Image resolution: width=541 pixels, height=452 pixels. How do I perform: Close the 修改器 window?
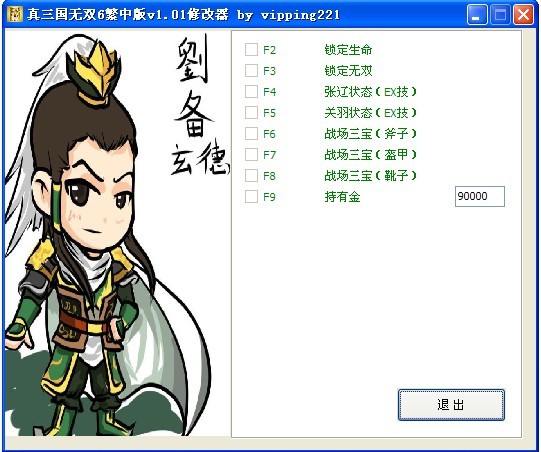523,14
